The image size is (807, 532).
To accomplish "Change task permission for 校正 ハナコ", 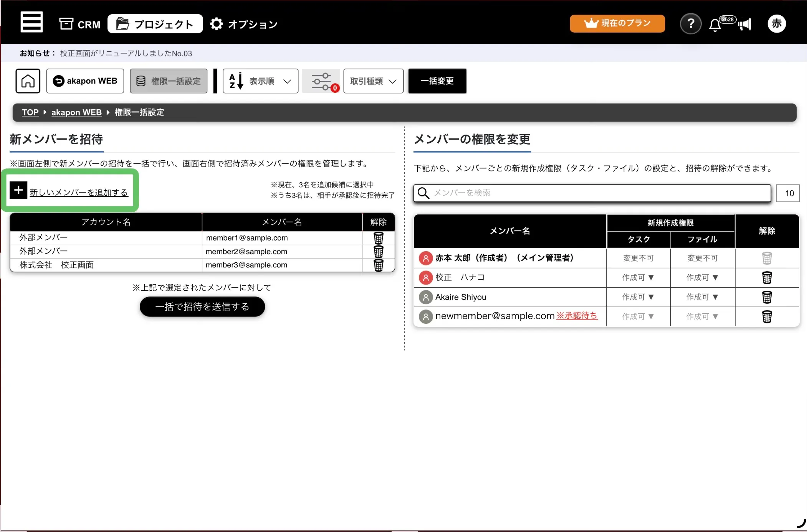I will 638,278.
